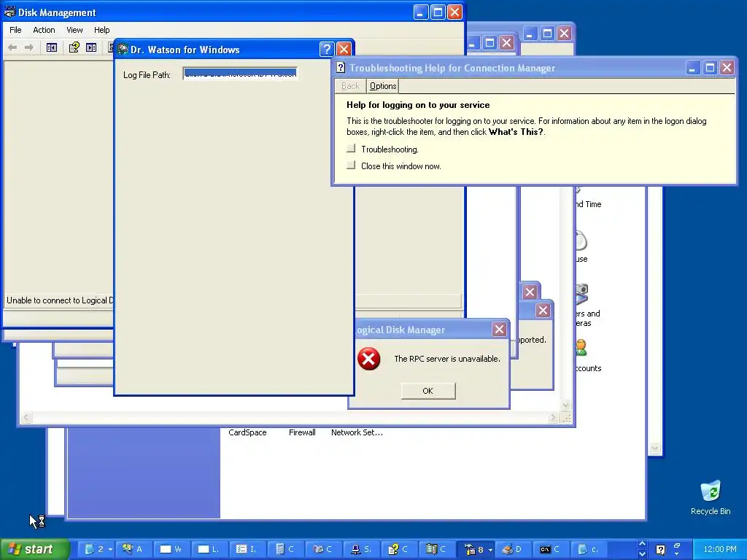Expand the taskbar group labeled 2

(x=98, y=549)
